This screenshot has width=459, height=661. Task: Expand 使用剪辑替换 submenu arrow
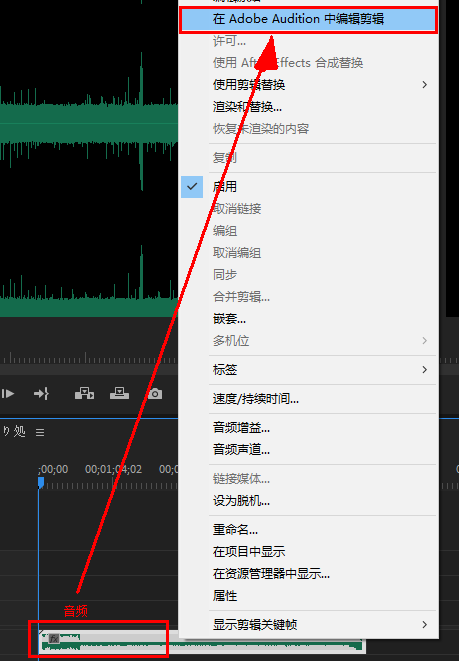point(424,85)
